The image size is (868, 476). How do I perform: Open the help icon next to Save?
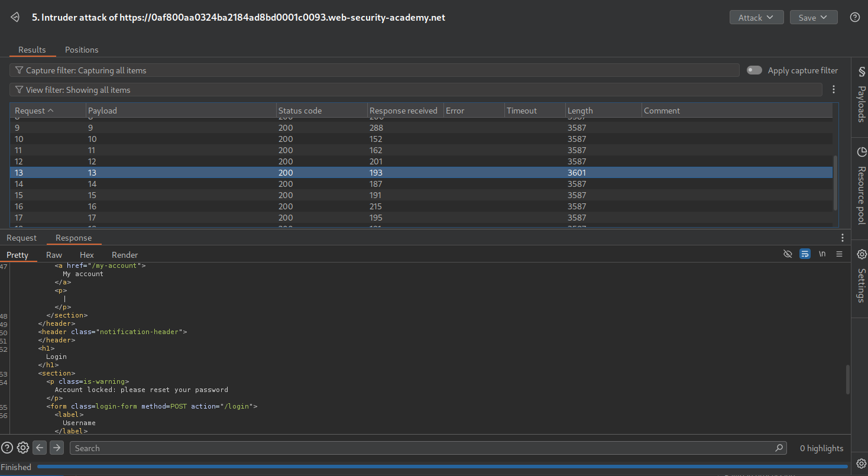[x=854, y=17]
